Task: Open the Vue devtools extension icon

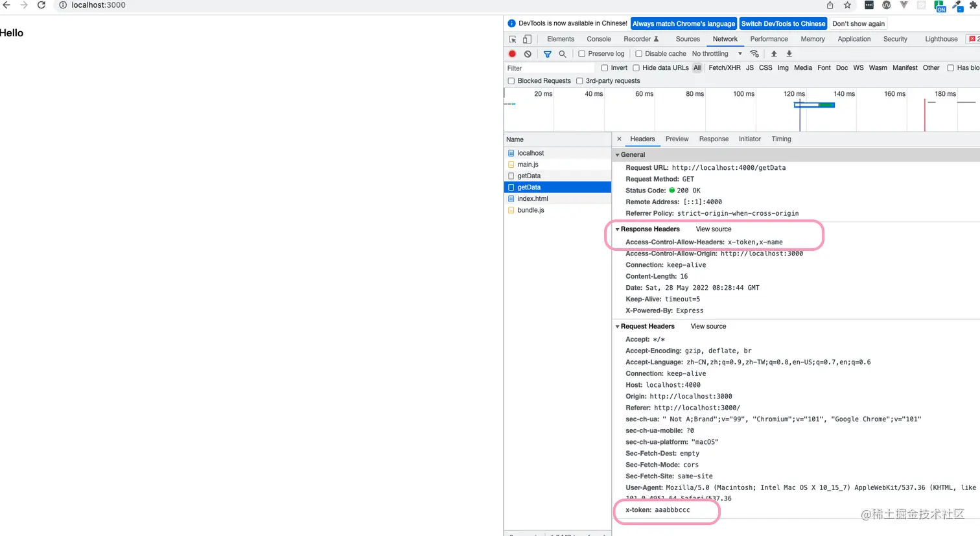Action: [904, 5]
